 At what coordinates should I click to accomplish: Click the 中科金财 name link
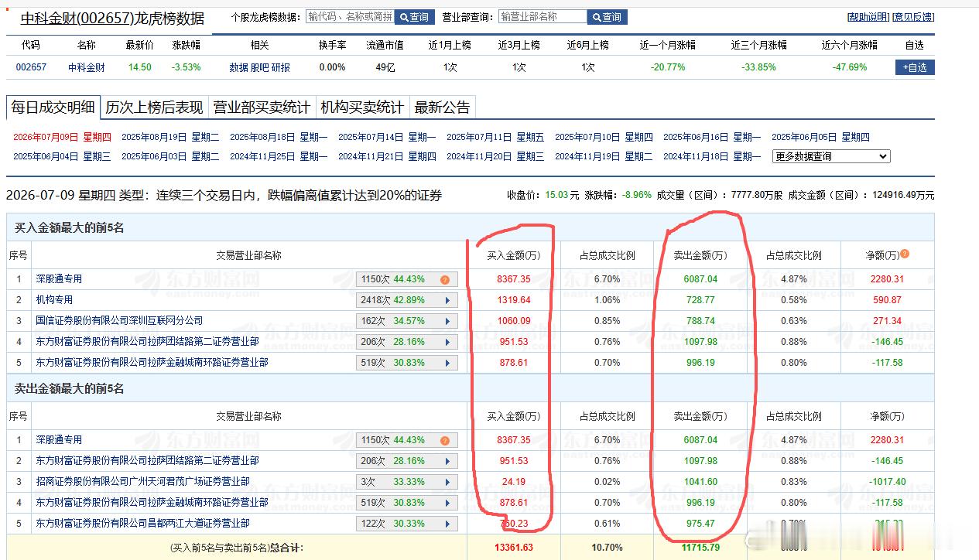tap(87, 67)
